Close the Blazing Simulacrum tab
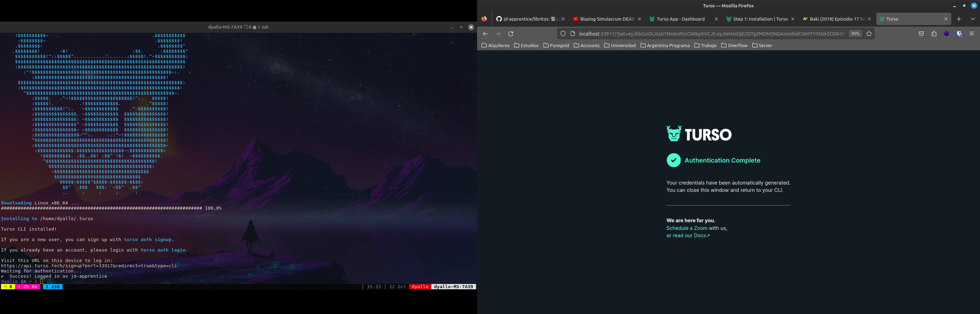Viewport: 980px width, 314px height. 639,19
